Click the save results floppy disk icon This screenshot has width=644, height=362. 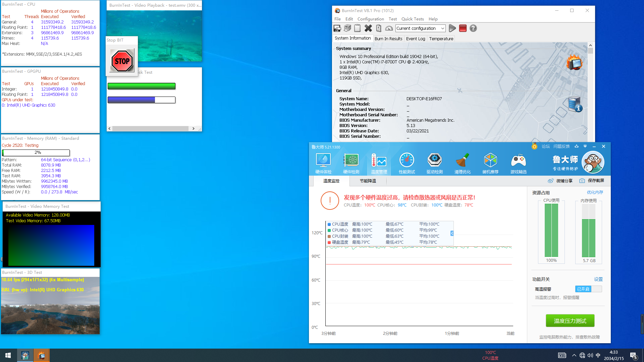(x=337, y=28)
